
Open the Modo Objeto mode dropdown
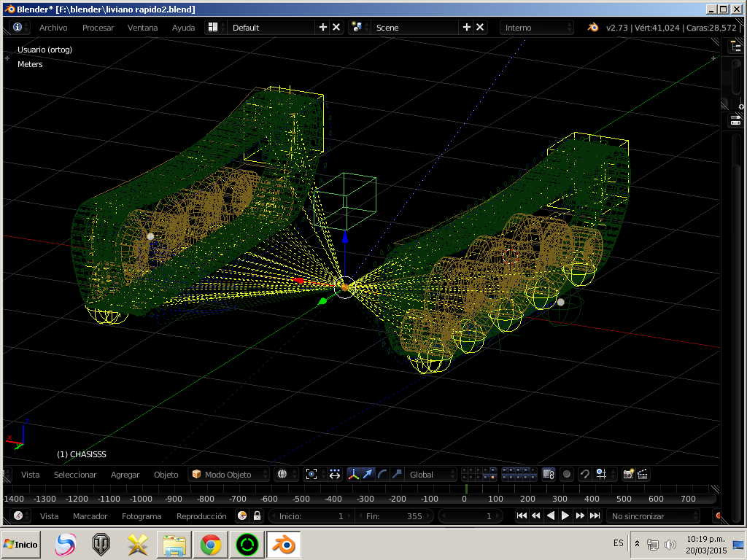point(229,474)
